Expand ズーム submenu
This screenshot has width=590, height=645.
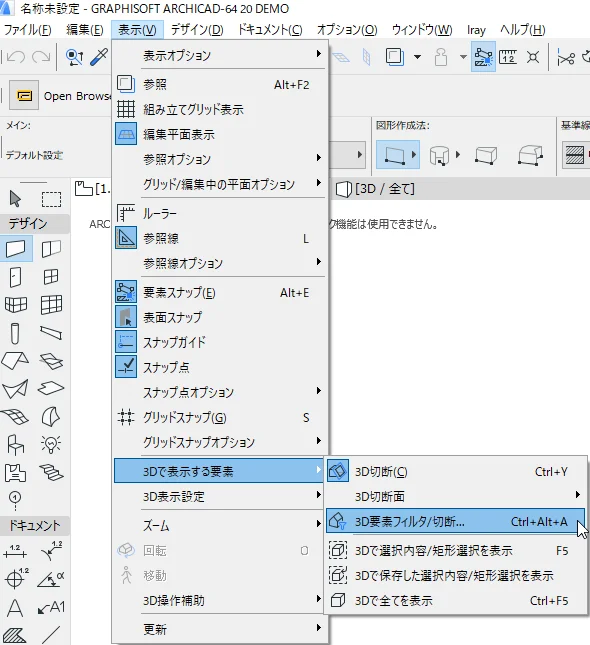coord(219,525)
